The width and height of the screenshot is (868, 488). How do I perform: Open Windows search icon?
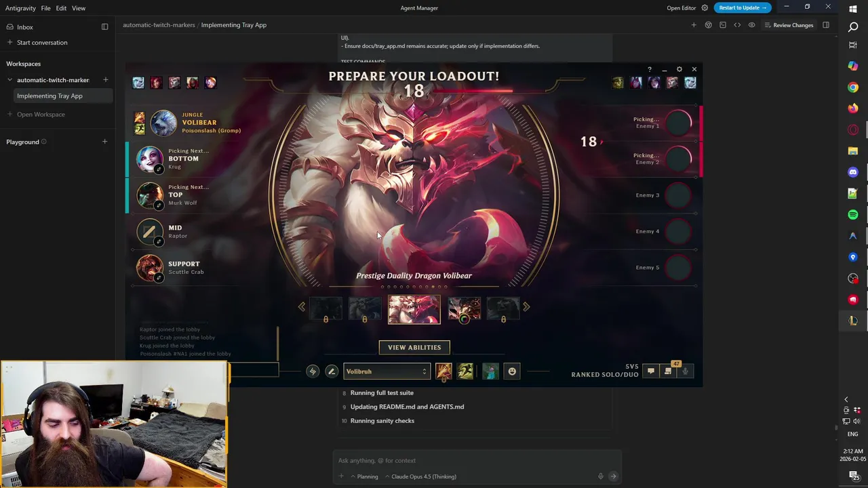point(853,27)
